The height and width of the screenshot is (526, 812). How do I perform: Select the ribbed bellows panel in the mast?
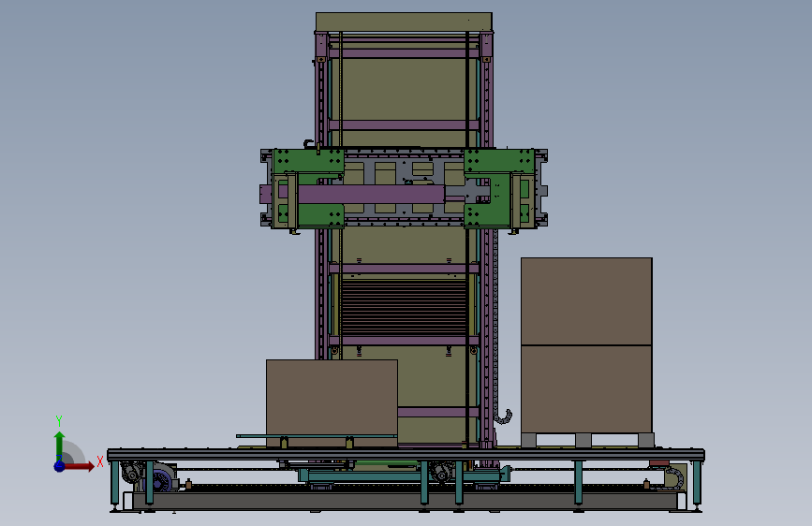[404, 308]
